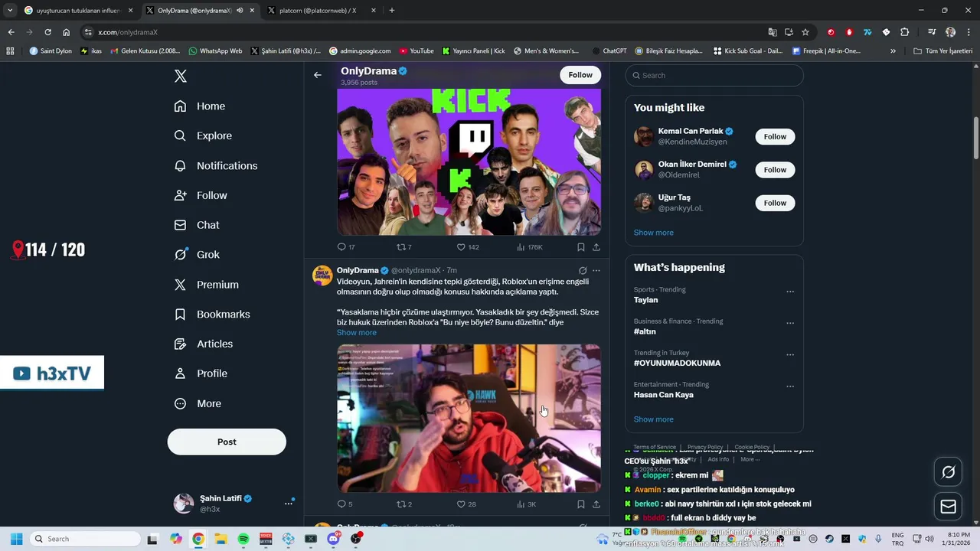Share the post with 176K views
The image size is (980, 551).
[596, 247]
